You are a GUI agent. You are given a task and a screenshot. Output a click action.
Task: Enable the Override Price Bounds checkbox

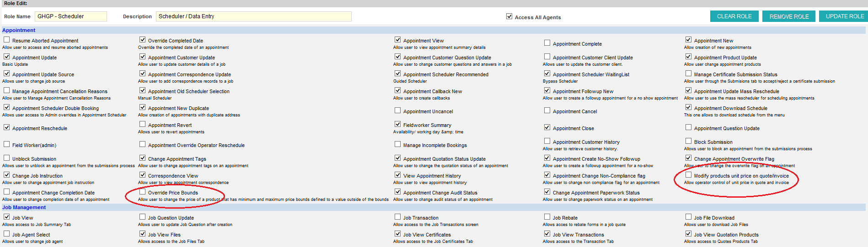coord(143,192)
